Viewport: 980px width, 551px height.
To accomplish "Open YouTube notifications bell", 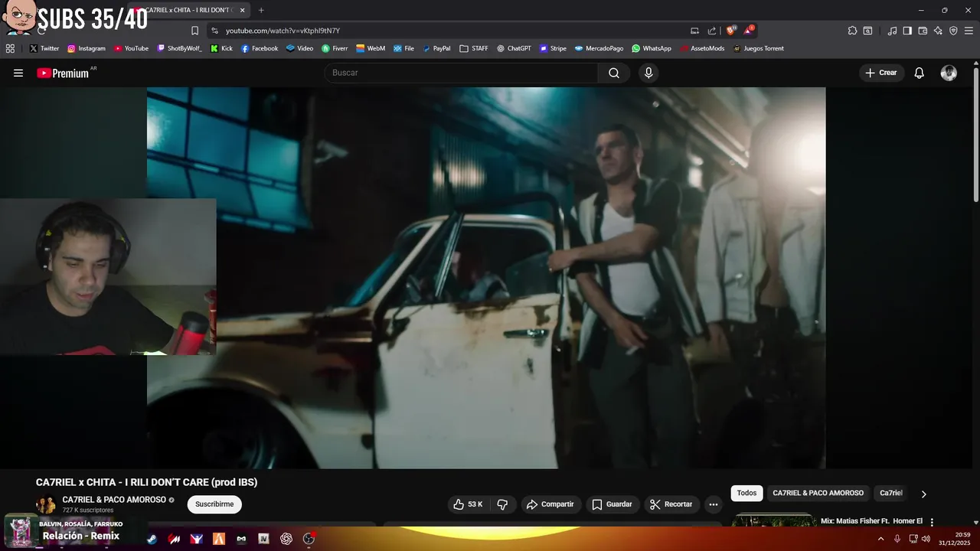I will click(x=919, y=73).
